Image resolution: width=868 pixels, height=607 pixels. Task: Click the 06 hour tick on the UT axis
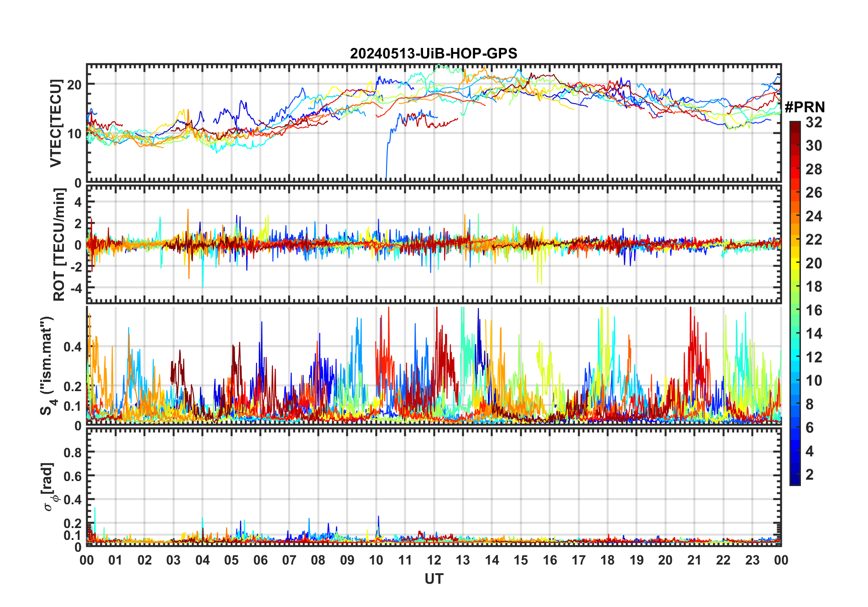pos(261,560)
